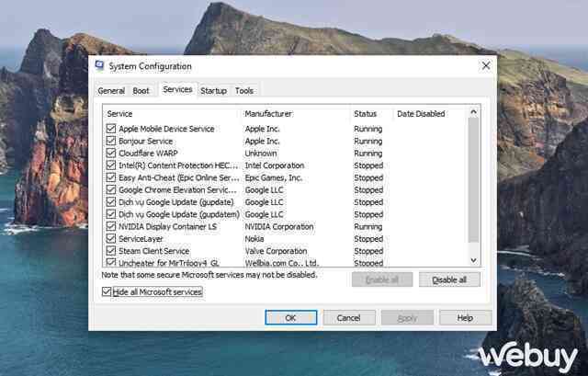Image resolution: width=588 pixels, height=376 pixels.
Task: Confirm with the OK button
Action: click(x=291, y=318)
